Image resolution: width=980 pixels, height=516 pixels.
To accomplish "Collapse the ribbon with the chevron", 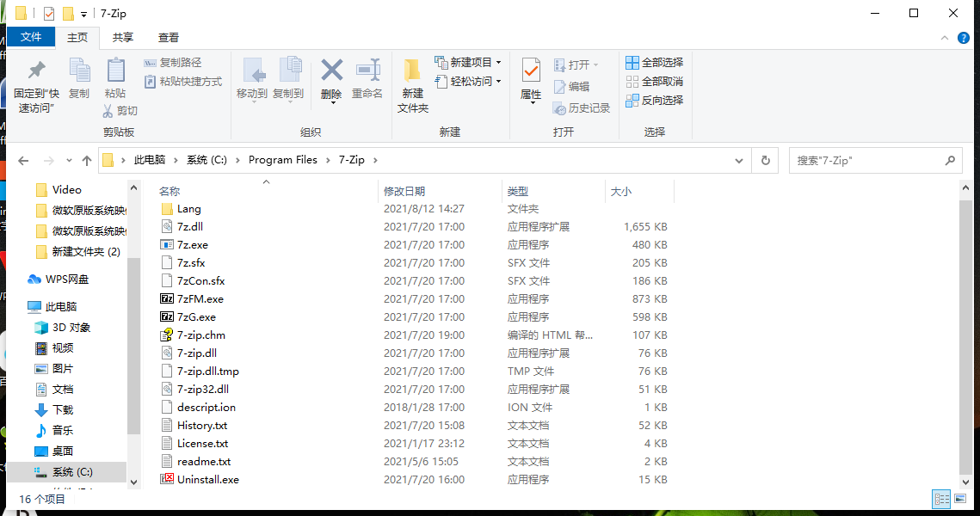I will pos(945,38).
